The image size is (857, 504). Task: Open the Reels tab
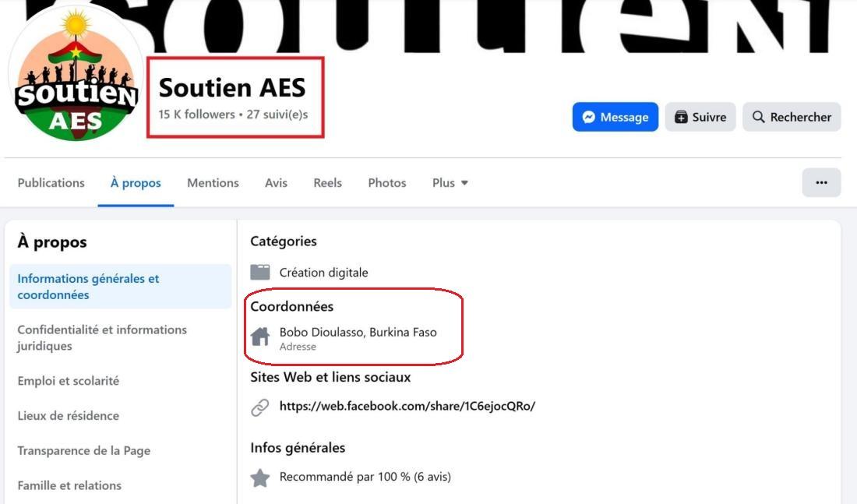[327, 183]
